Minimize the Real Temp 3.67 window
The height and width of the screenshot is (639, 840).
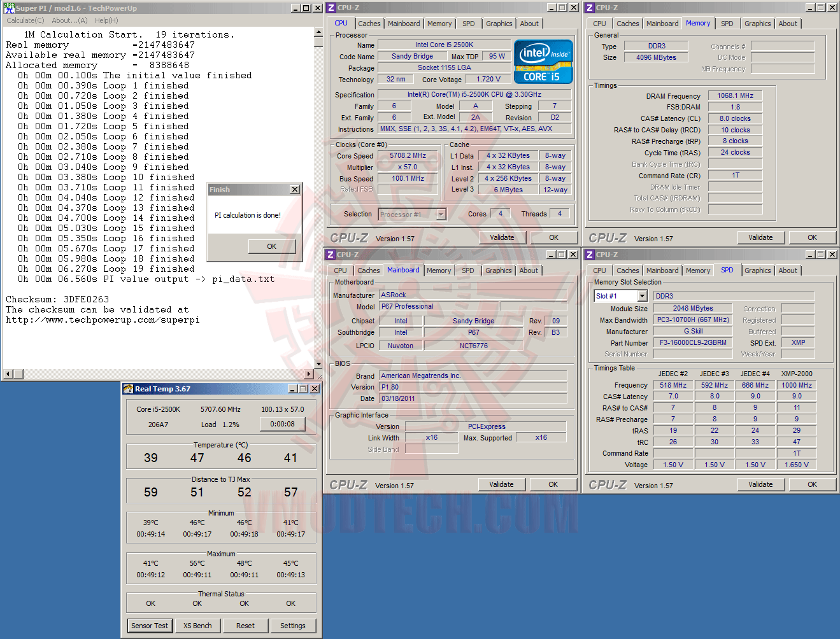pyautogui.click(x=293, y=389)
